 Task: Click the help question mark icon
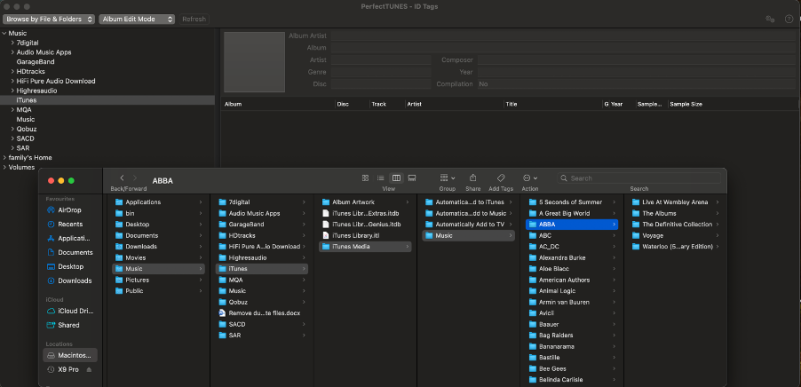(x=789, y=19)
